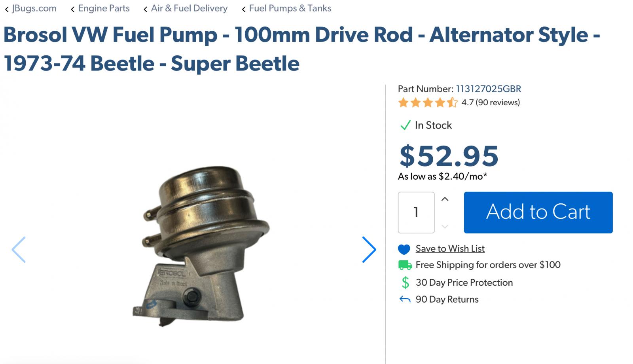This screenshot has height=364, width=633.
Task: Click the blue returns arrow icon
Action: (405, 300)
